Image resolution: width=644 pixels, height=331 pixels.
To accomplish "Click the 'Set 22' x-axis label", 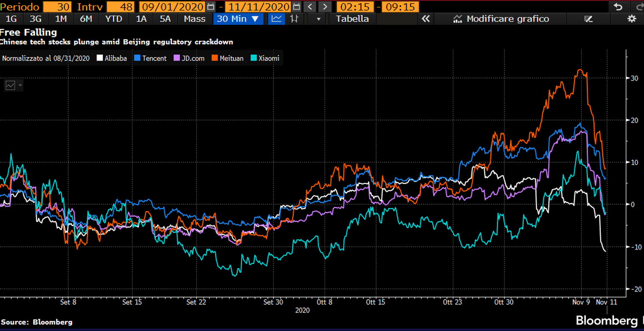I will coord(196,302).
